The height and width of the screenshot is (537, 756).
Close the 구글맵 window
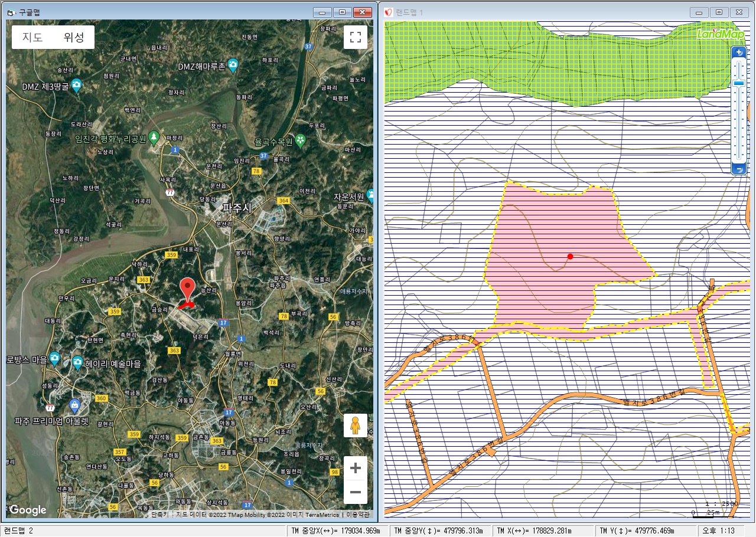pos(362,12)
